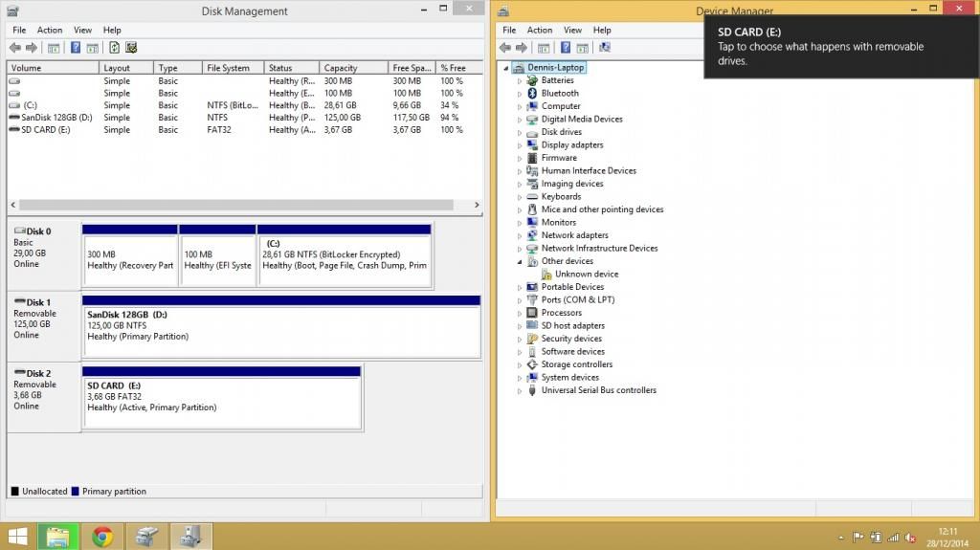Select the Unknown device warning icon
980x550 pixels.
coord(546,274)
